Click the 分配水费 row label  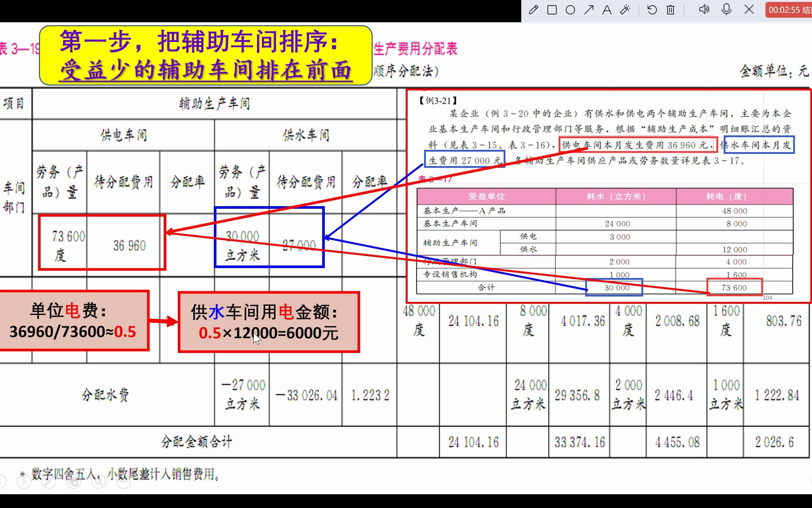click(105, 395)
